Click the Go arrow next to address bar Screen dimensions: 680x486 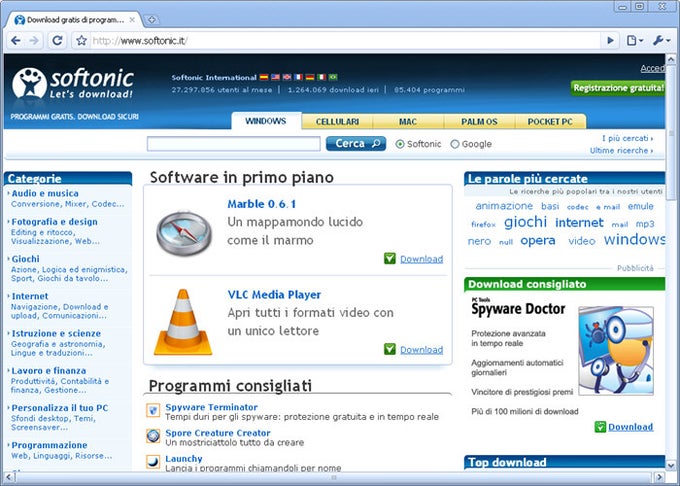[610, 41]
